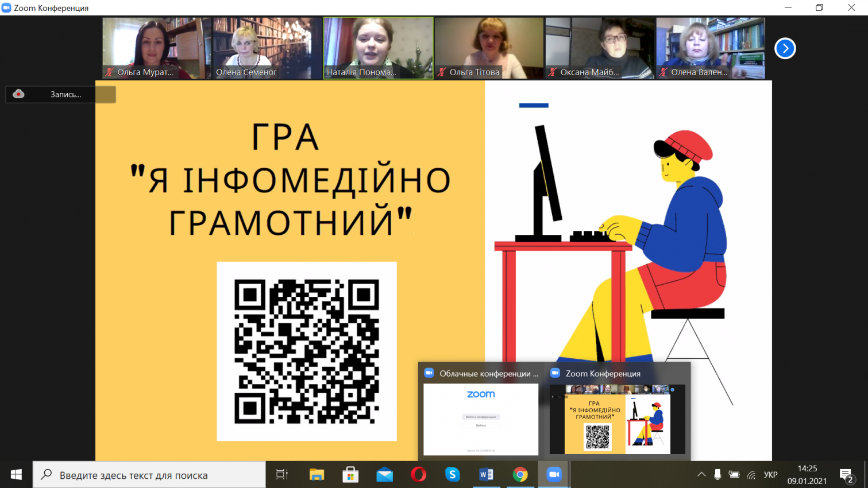The width and height of the screenshot is (868, 488).
Task: Click Zoom app icon in taskbar
Action: coord(554,475)
